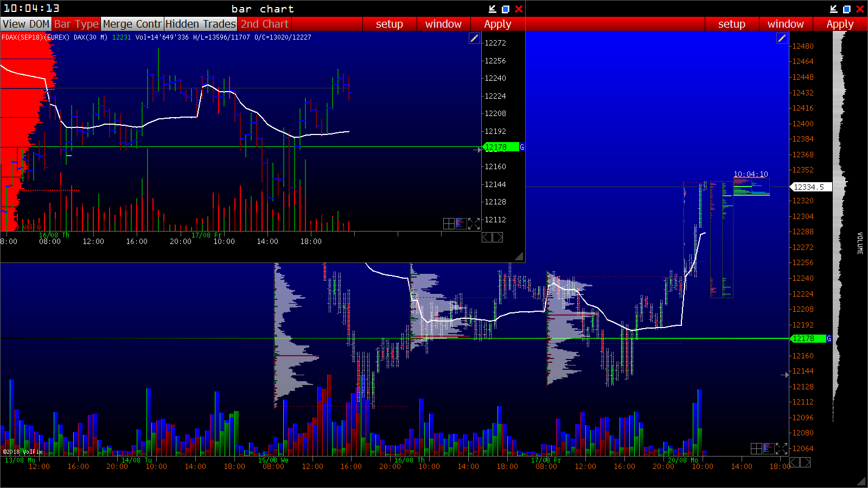Image resolution: width=868 pixels, height=488 pixels.
Task: Open window menu in bar chart window
Action: pyautogui.click(x=443, y=24)
